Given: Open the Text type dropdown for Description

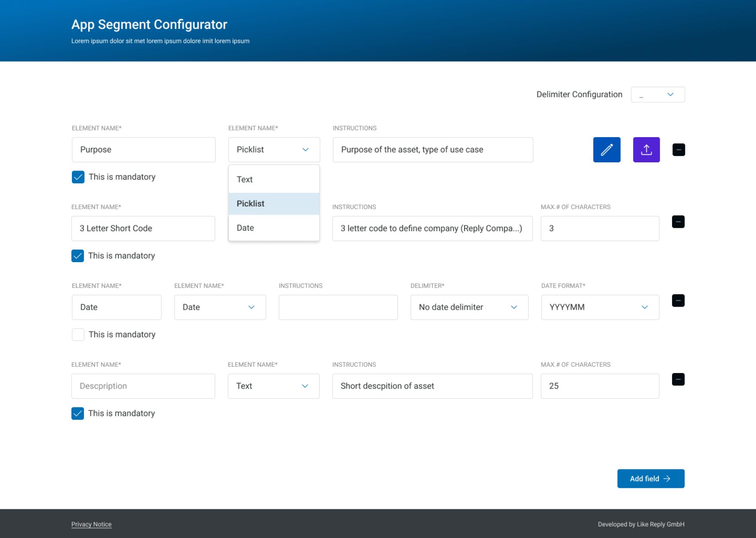Looking at the screenshot, I should pyautogui.click(x=274, y=386).
